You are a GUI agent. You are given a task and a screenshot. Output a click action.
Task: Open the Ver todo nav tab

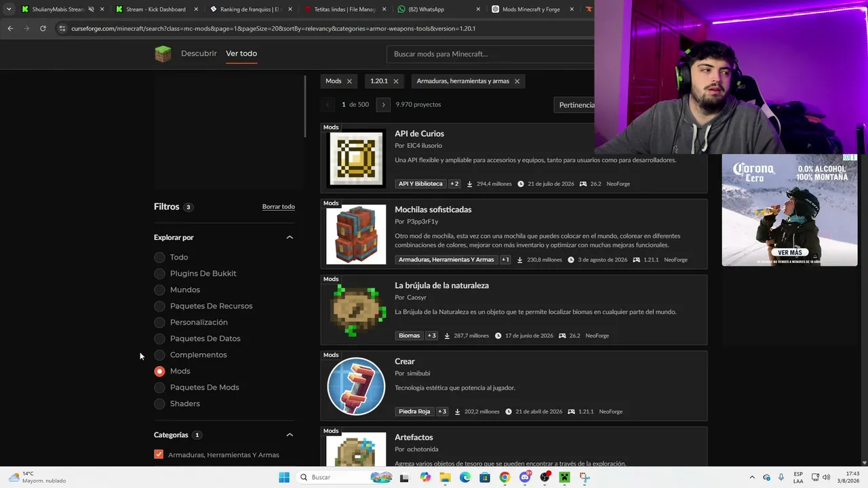[x=241, y=54]
